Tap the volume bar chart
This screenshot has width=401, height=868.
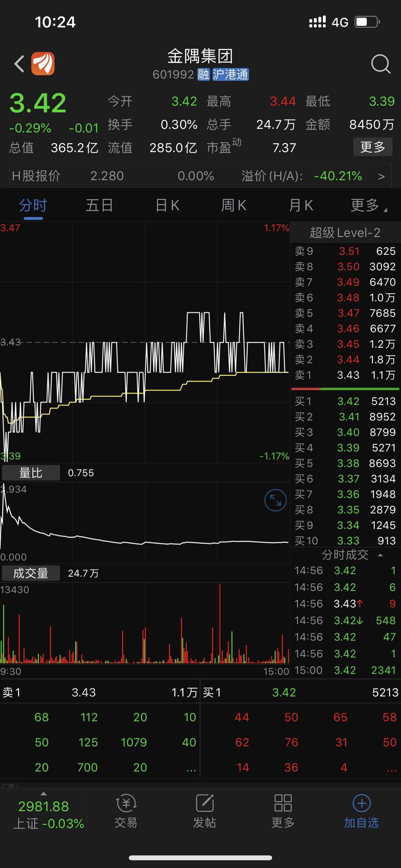pos(145,623)
